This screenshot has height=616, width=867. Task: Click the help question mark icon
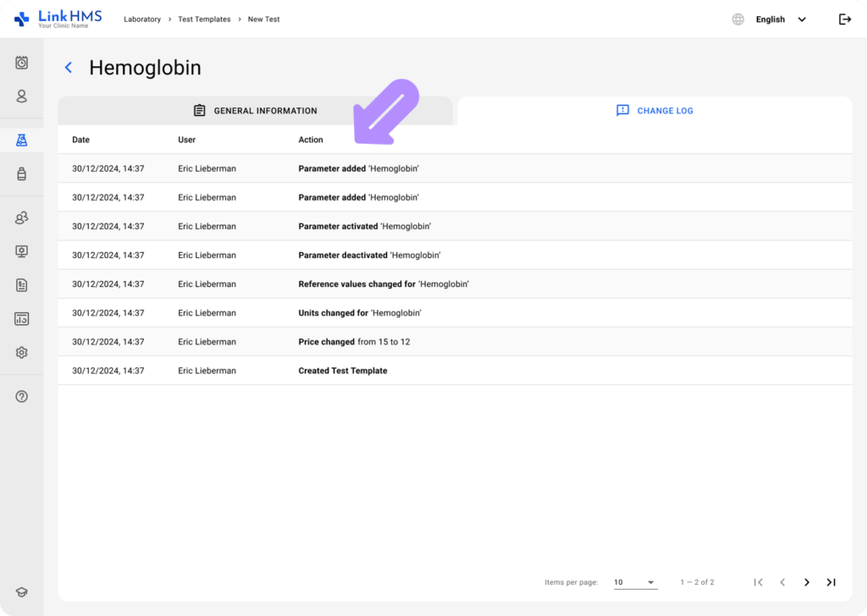coord(21,396)
